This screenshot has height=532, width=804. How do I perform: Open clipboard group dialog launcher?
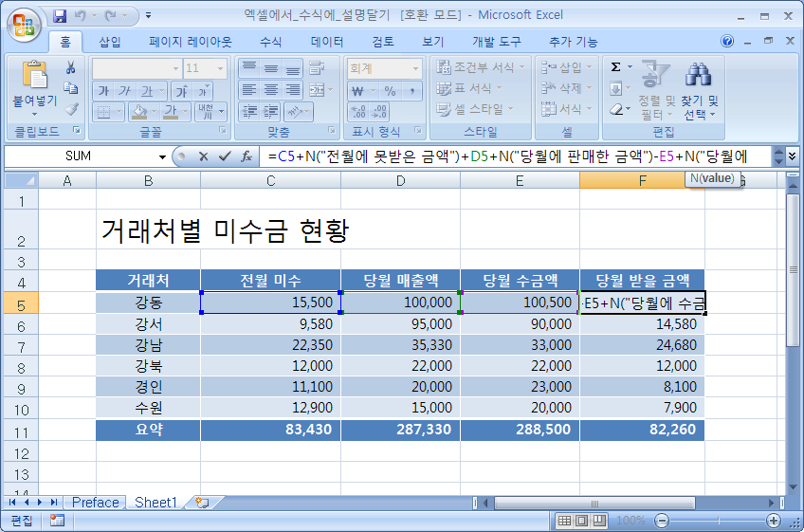77,130
